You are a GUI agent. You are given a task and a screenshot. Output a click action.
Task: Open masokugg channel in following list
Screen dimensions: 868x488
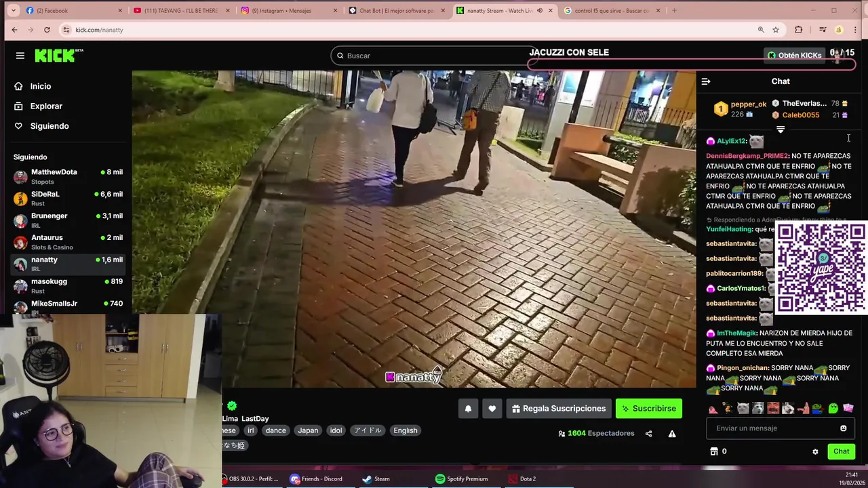[68, 285]
